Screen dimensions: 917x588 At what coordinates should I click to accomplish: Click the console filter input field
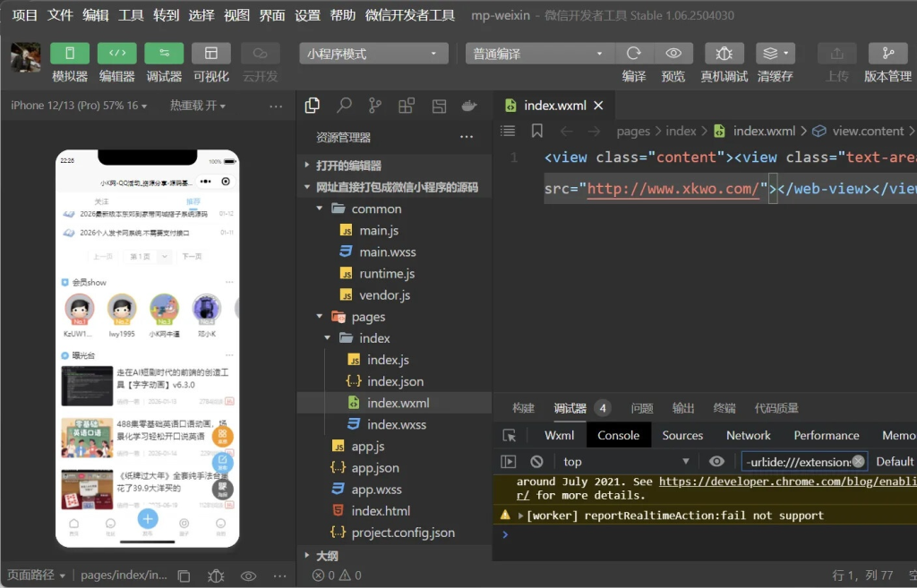(x=795, y=462)
